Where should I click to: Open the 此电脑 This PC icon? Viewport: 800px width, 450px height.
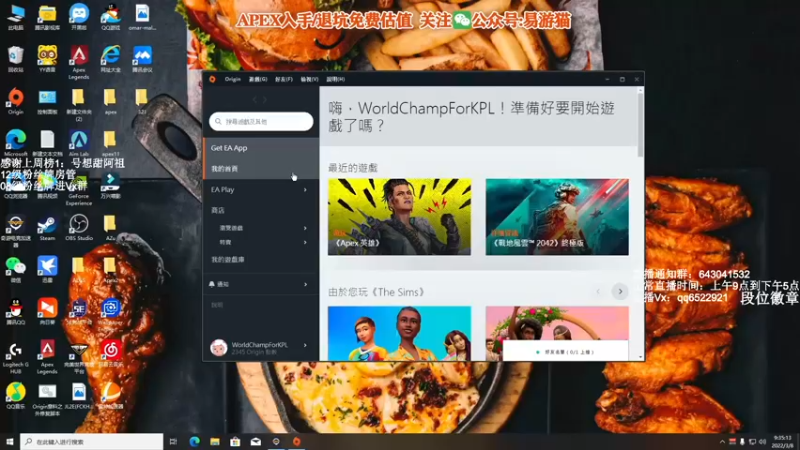click(x=16, y=17)
